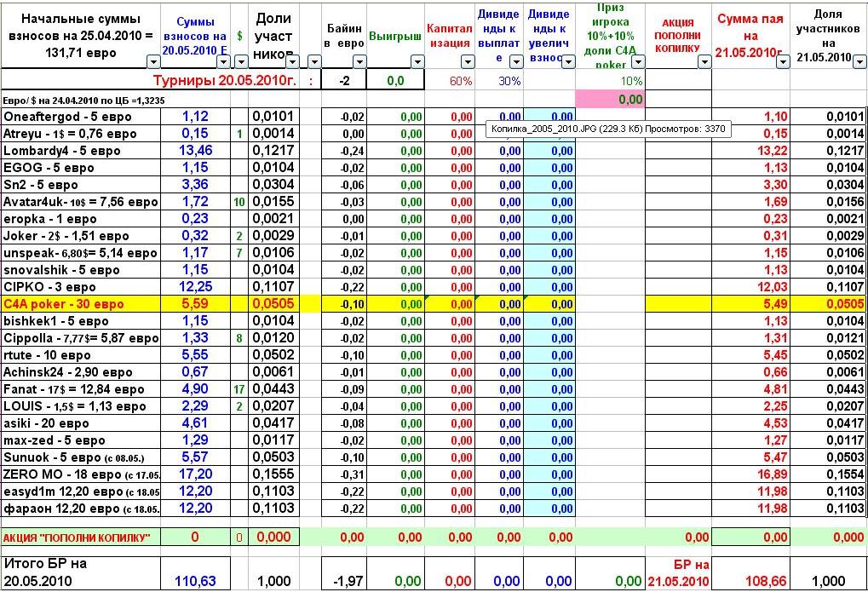Click the Avatar4uk dollar amount 10 in green
868x592 pixels.
click(239, 202)
